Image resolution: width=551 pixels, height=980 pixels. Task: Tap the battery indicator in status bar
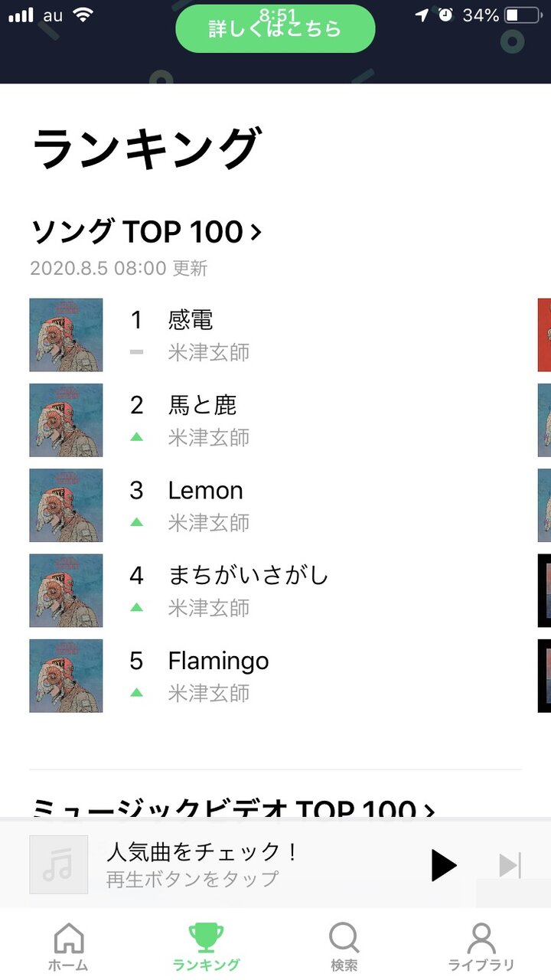pos(522,15)
